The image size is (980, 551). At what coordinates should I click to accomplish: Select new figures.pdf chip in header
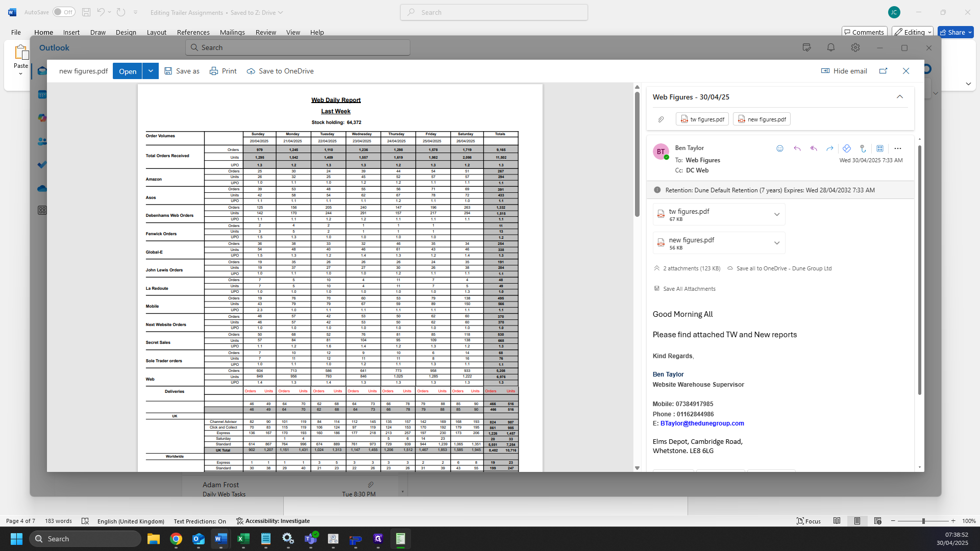click(x=762, y=119)
